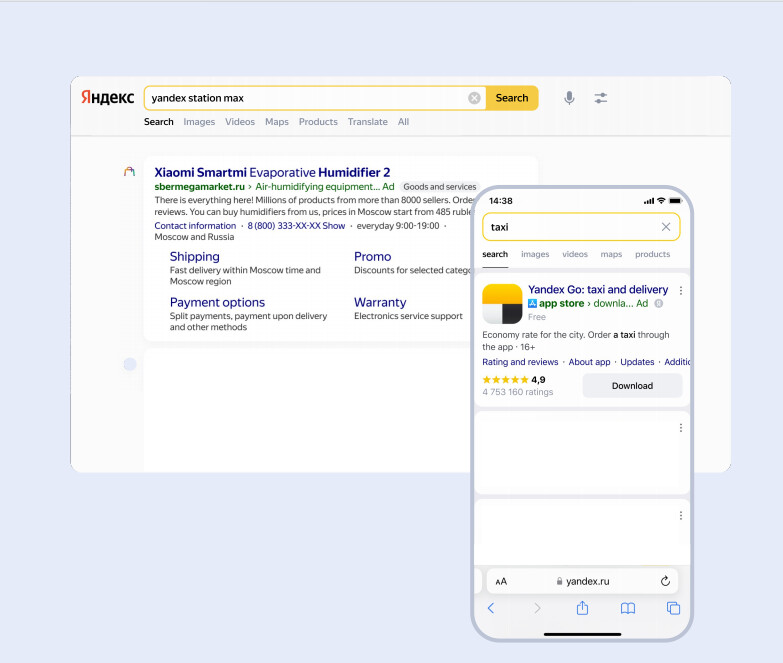
Task: Open third mobile result options menu
Action: 681,516
